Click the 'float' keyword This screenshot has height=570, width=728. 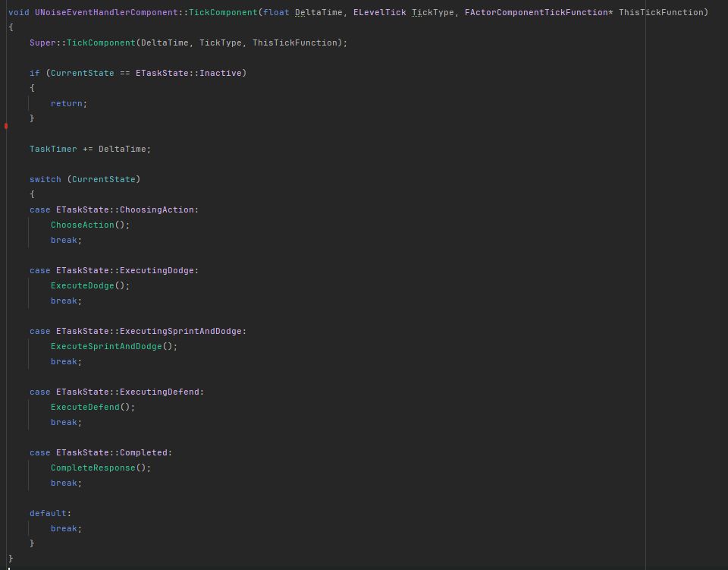(276, 13)
